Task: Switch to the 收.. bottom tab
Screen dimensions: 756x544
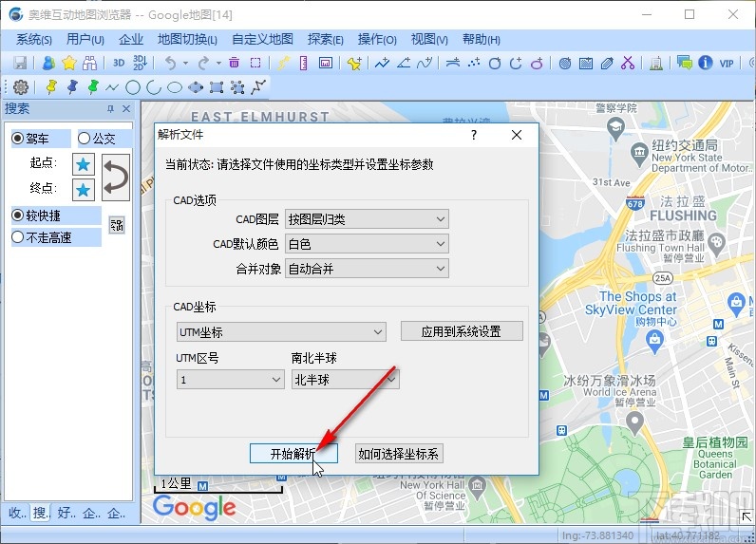Action: [17, 513]
